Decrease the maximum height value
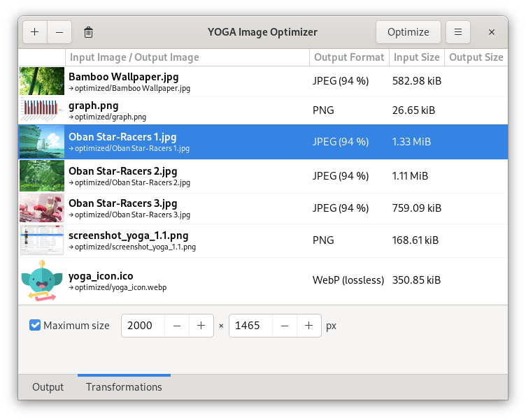The height and width of the screenshot is (420, 526). [285, 326]
